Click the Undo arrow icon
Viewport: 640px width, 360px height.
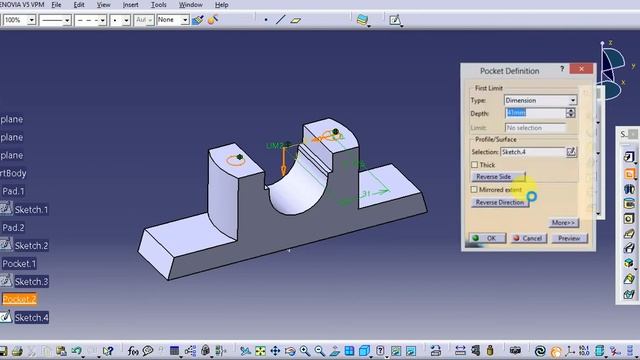pyautogui.click(x=76, y=351)
